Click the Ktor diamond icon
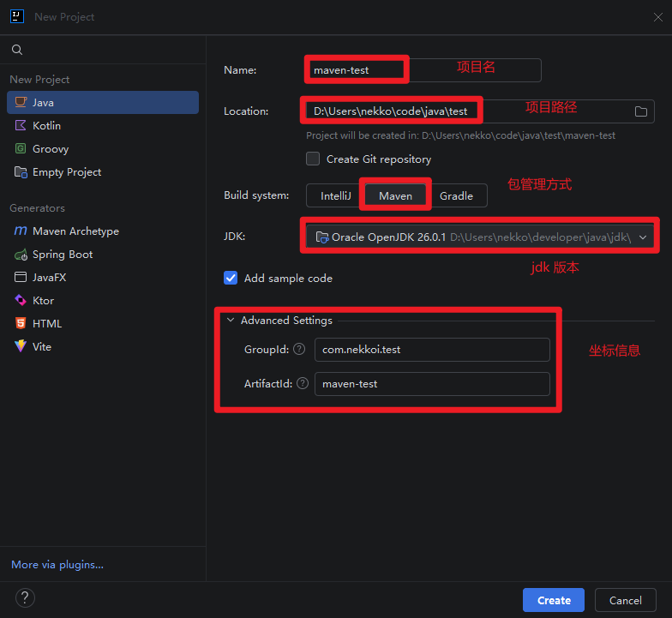 click(x=21, y=300)
